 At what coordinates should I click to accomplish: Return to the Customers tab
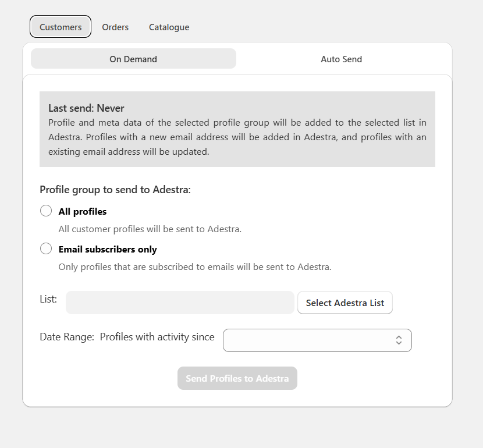tap(60, 26)
